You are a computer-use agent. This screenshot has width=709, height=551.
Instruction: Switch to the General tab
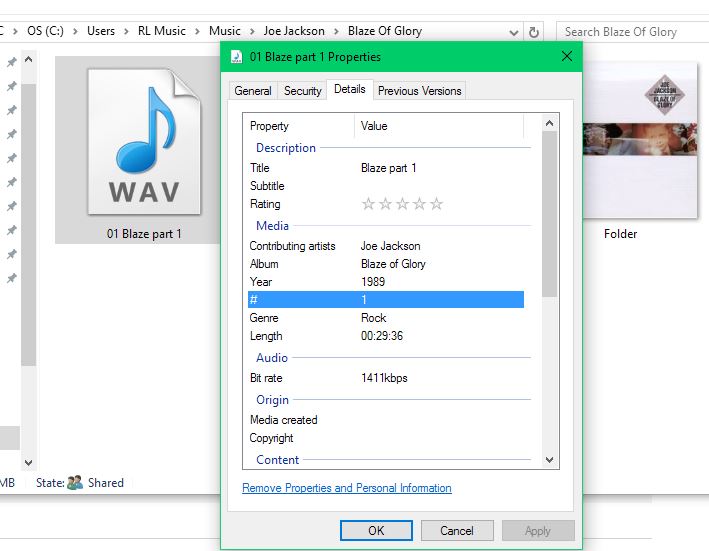pyautogui.click(x=253, y=91)
